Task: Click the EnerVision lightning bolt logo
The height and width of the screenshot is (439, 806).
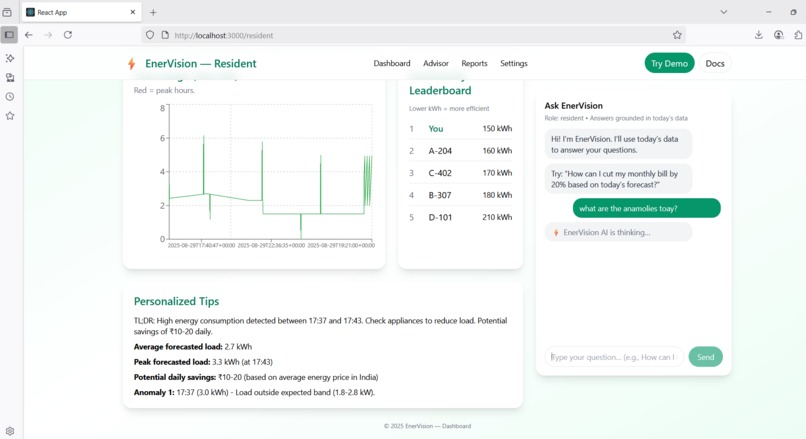Action: pyautogui.click(x=132, y=64)
